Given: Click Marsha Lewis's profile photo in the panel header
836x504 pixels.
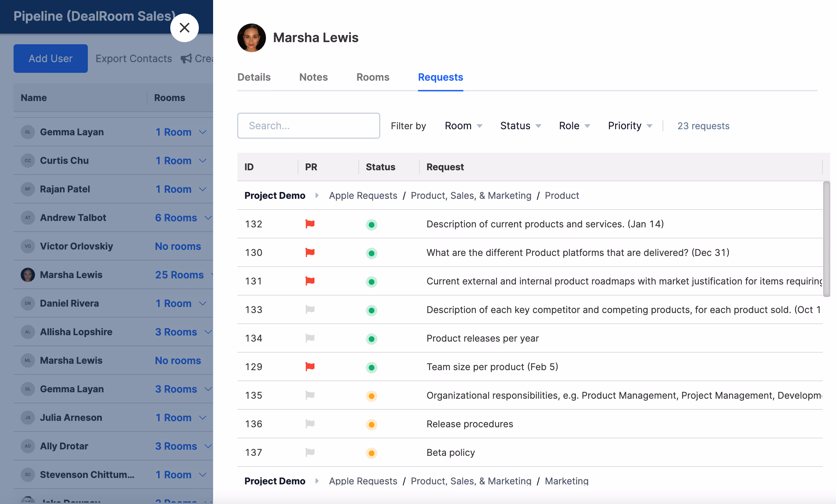Looking at the screenshot, I should tap(251, 38).
